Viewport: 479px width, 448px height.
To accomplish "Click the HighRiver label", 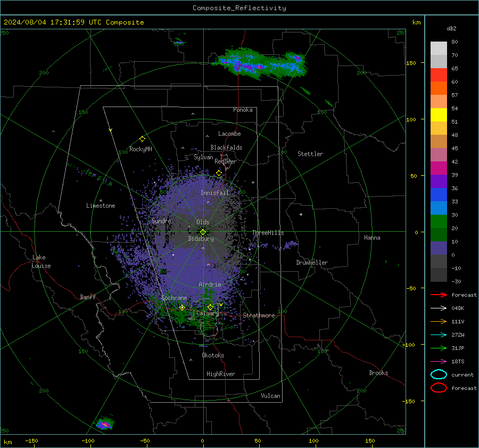I will [221, 374].
